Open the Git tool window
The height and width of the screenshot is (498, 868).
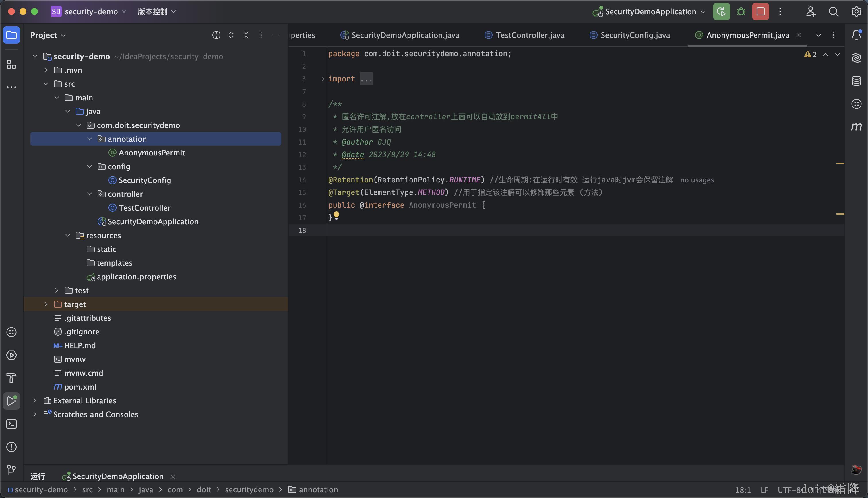[x=12, y=470]
